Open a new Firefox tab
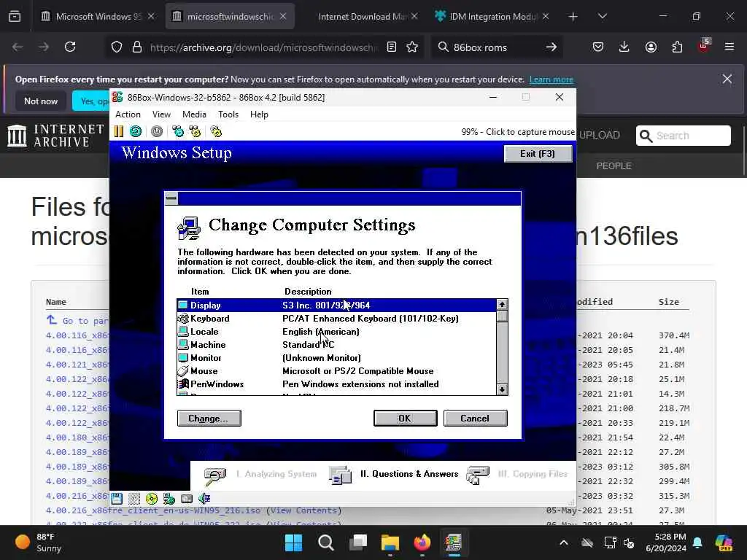The image size is (747, 560). pos(573,17)
